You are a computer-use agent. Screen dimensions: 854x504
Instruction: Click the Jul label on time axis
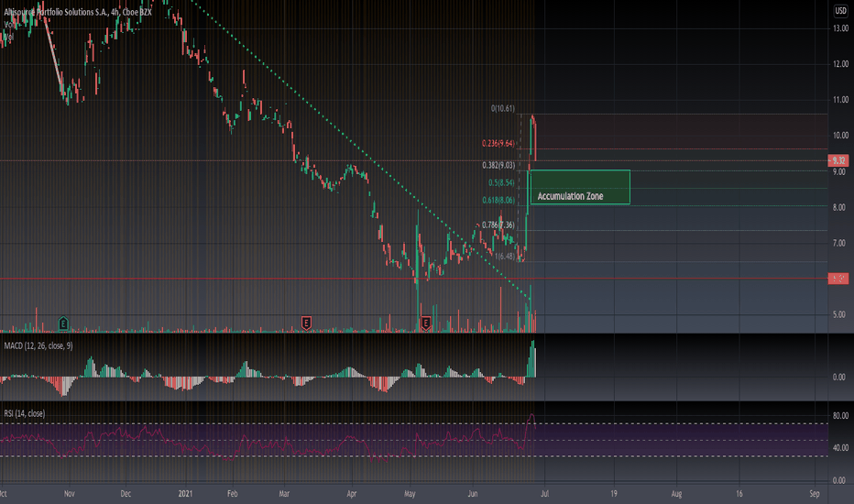point(545,494)
